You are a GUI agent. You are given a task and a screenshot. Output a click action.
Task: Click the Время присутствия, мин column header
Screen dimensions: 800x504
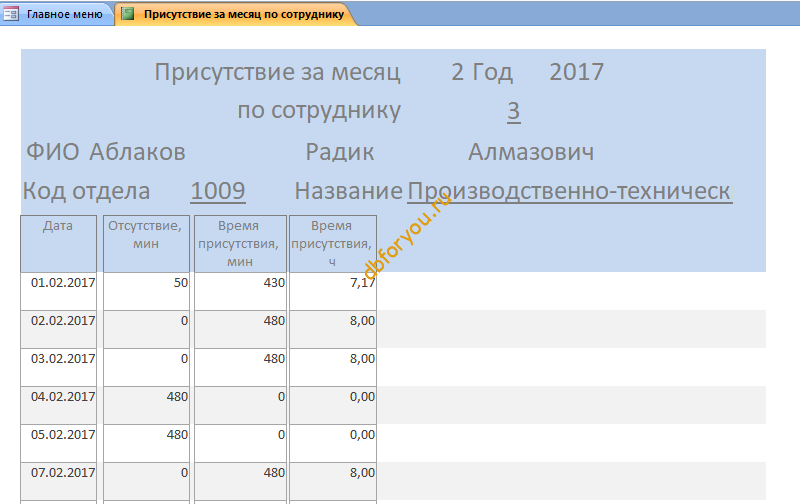pos(240,243)
